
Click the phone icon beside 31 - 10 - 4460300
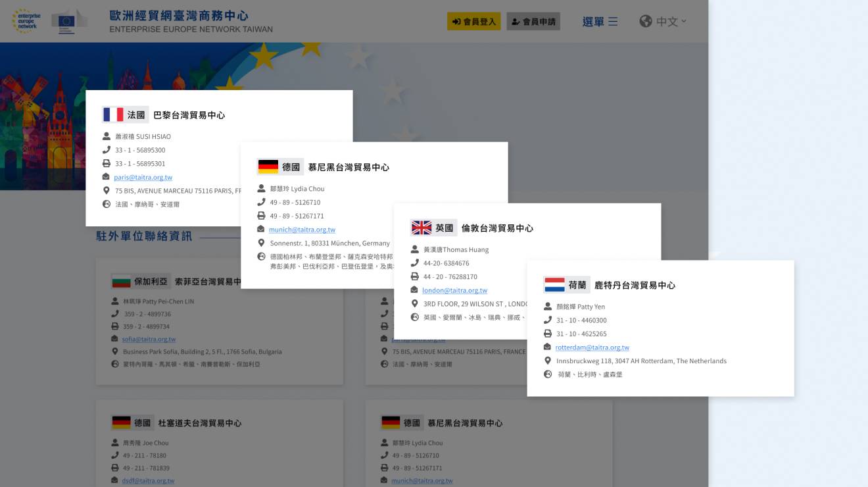click(x=548, y=320)
